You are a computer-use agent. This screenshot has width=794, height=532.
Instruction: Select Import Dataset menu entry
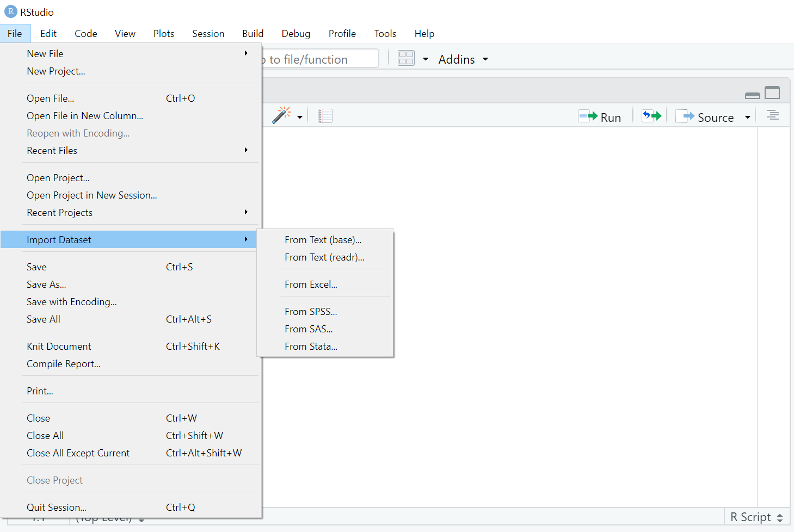(129, 239)
